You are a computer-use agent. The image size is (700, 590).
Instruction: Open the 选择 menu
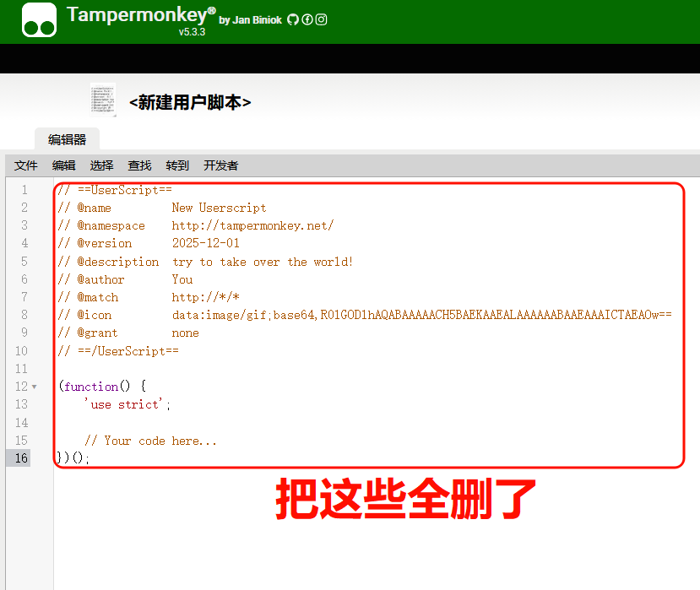[101, 165]
